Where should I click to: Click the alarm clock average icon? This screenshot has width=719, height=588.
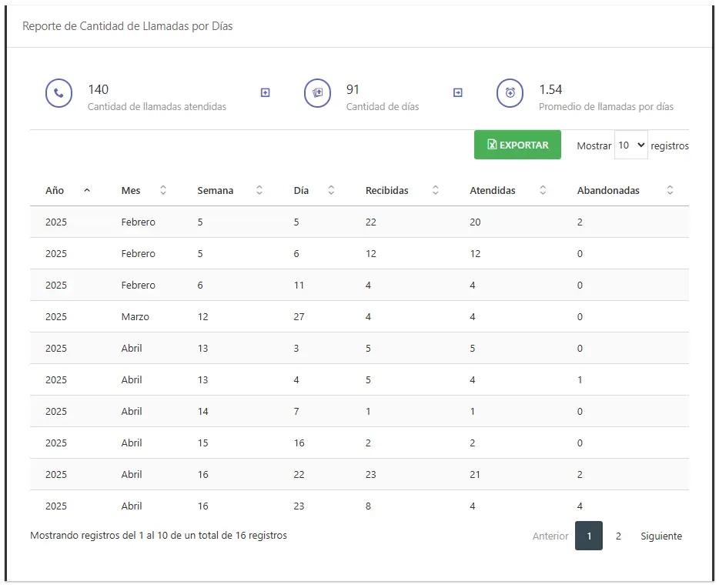coord(510,93)
